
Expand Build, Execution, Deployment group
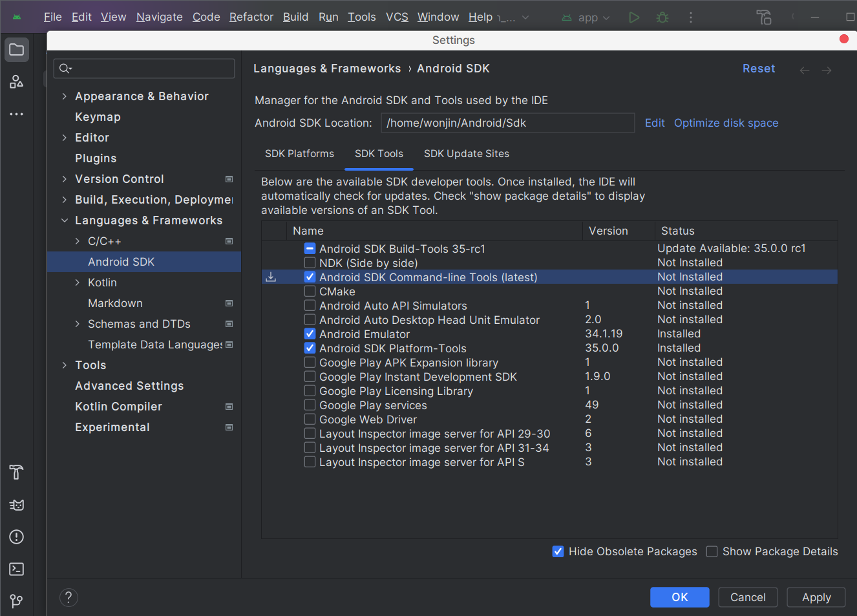(64, 200)
